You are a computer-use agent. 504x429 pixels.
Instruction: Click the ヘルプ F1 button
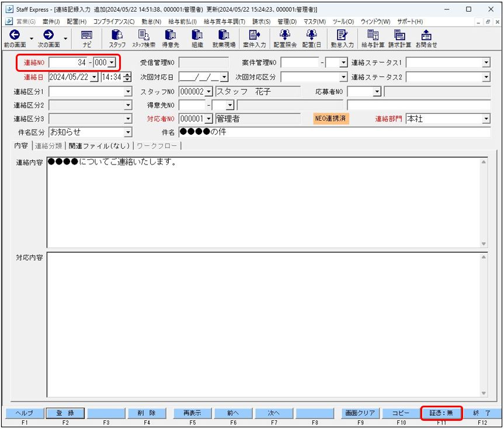25,413
